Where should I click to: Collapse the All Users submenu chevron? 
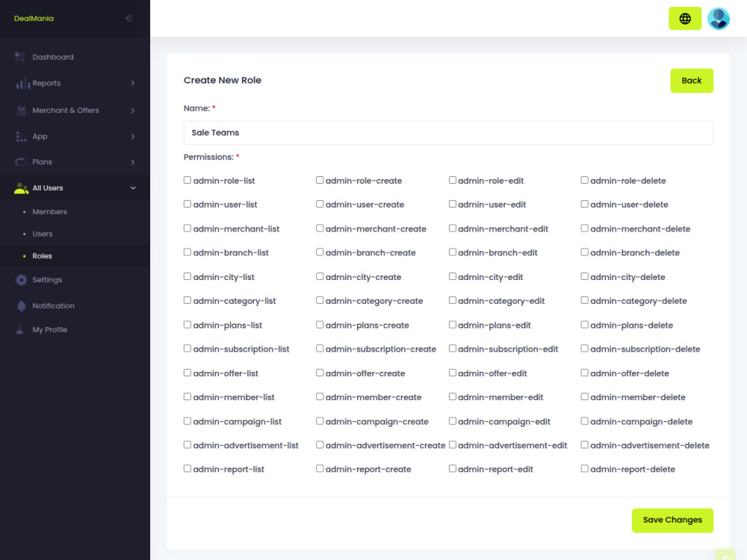pos(133,188)
